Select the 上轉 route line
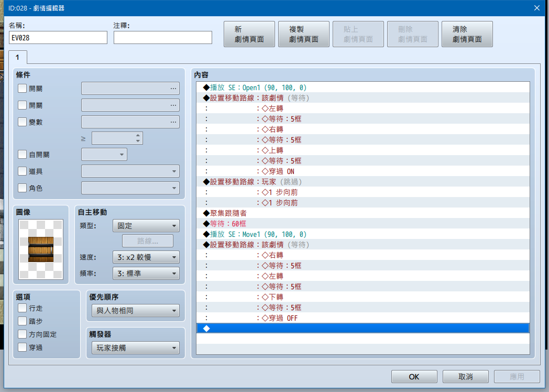The image size is (549, 392). click(x=363, y=150)
